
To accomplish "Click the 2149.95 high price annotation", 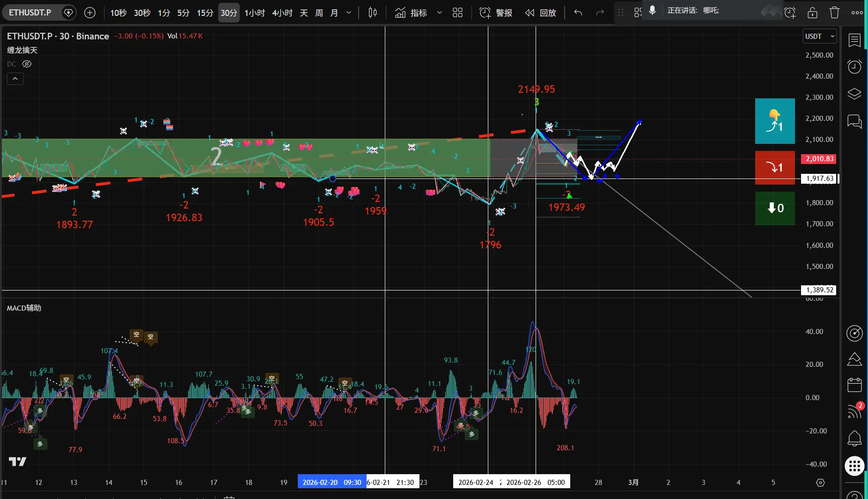I will click(x=536, y=89).
